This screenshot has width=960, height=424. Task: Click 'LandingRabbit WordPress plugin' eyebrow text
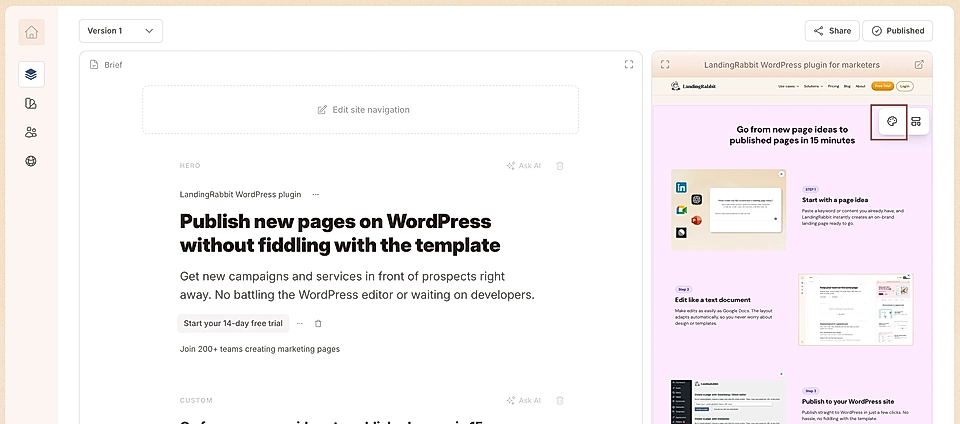pos(241,195)
